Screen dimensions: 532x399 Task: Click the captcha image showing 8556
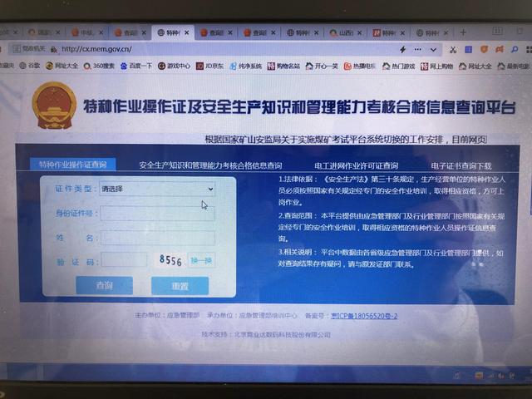click(x=170, y=260)
